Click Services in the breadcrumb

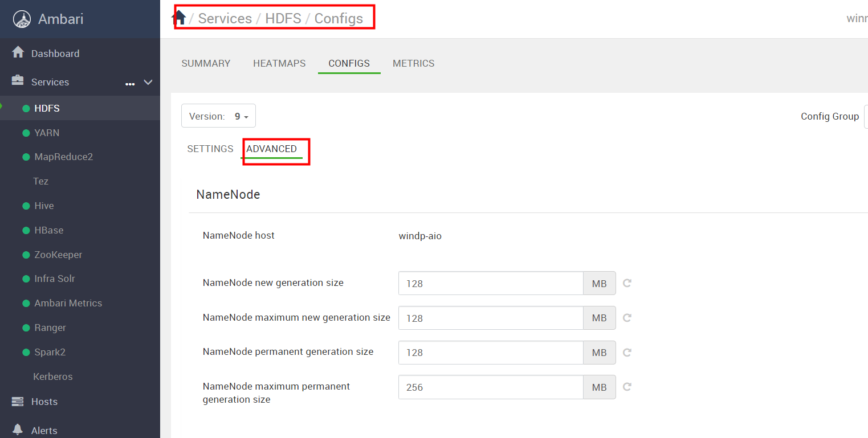coord(225,18)
